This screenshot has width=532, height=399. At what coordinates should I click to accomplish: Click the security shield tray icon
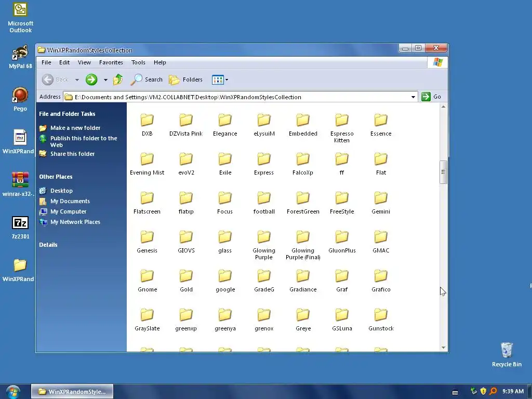[x=484, y=392]
